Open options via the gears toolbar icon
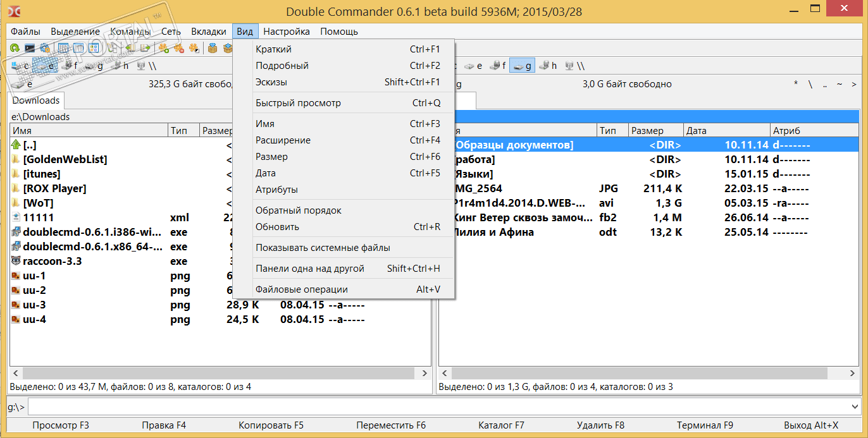Screen dimensions: 868x438 [x=45, y=48]
